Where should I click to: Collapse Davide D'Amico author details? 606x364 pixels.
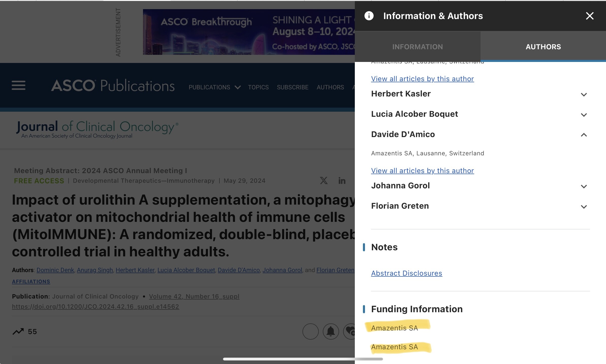[584, 135]
